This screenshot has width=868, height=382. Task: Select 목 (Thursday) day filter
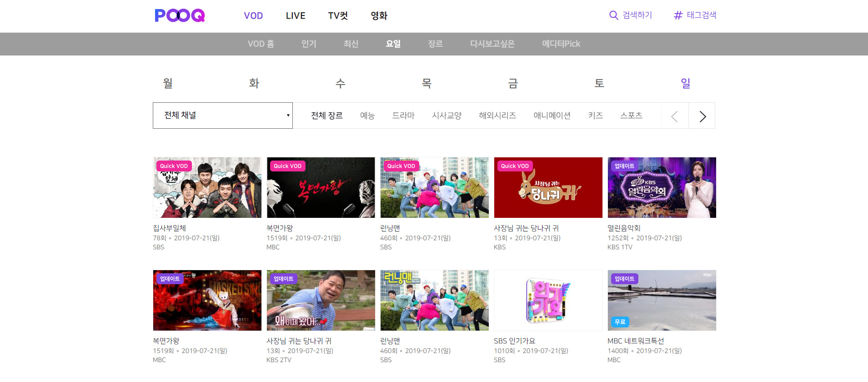pyautogui.click(x=426, y=83)
